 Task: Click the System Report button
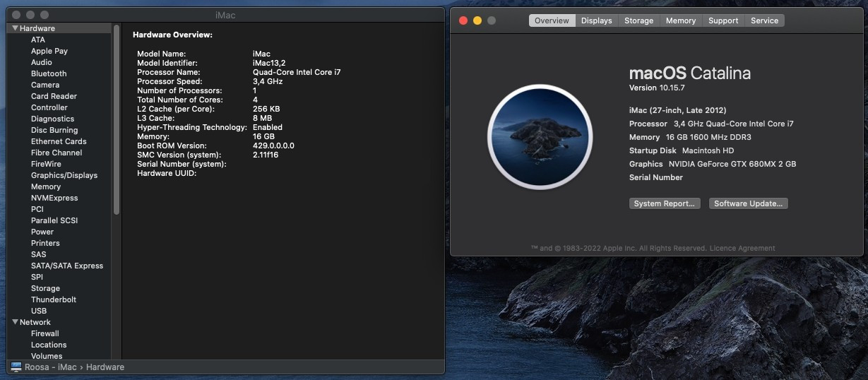click(665, 203)
